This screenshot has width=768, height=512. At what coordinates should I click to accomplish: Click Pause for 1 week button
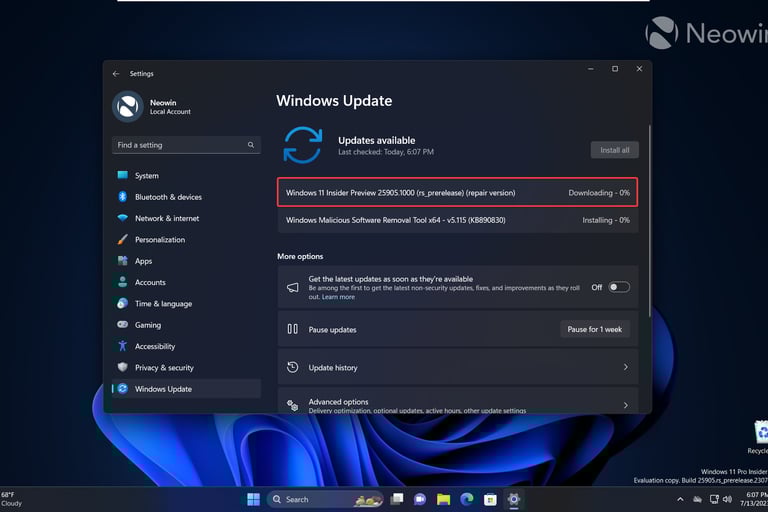tap(595, 329)
